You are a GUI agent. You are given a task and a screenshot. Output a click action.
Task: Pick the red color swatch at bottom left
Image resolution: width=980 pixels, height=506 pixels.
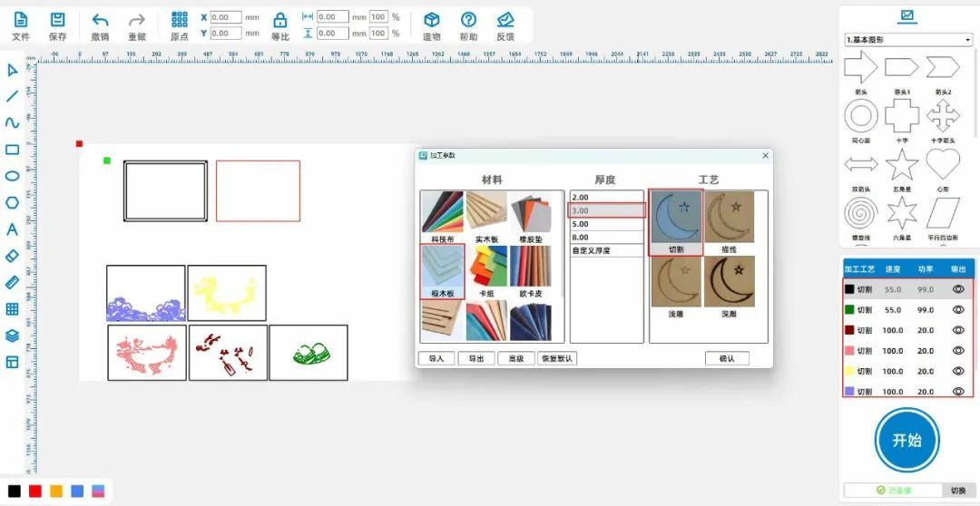pos(35,491)
